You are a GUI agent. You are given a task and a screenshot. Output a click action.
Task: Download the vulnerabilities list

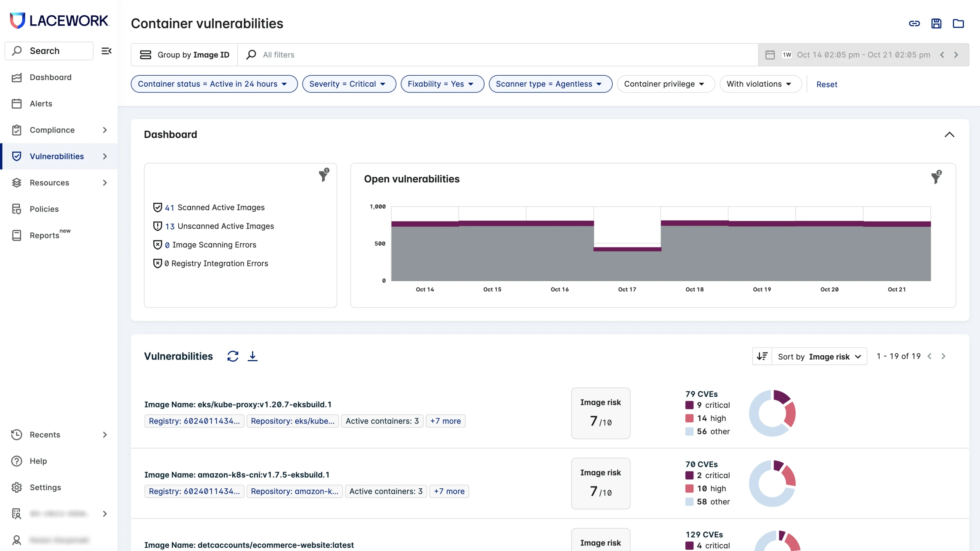pyautogui.click(x=253, y=356)
